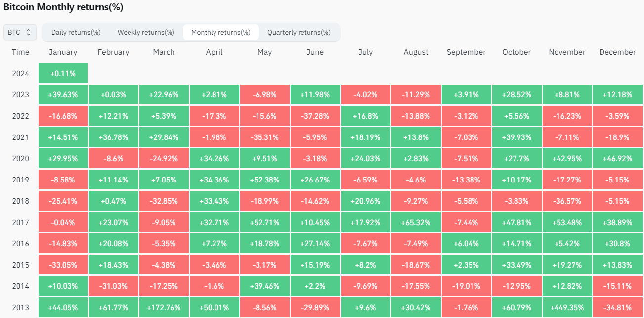Select the 2016 June cell +27.14%
Screen dimensions: 644x318
pyautogui.click(x=315, y=243)
